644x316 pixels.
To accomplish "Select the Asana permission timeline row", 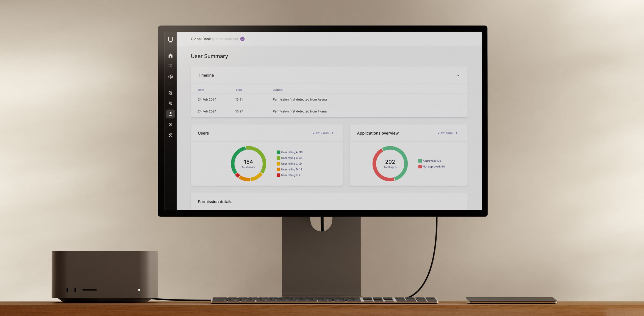I will (x=299, y=99).
